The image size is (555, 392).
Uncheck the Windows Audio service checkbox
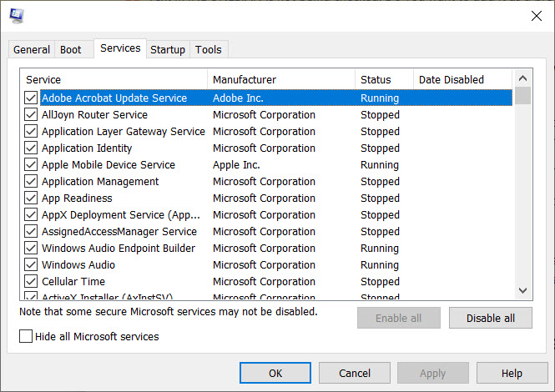tap(31, 265)
